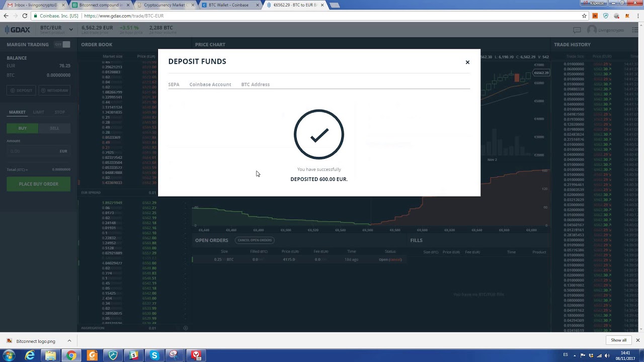Click the browser Forward arrow
Image resolution: width=644 pixels, height=362 pixels.
16,16
